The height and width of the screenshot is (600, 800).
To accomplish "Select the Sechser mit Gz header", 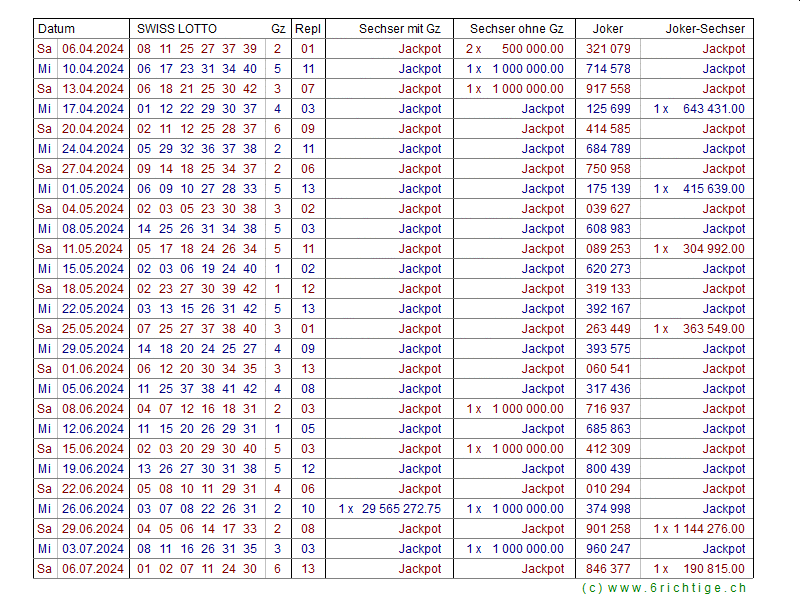I will coord(399,29).
